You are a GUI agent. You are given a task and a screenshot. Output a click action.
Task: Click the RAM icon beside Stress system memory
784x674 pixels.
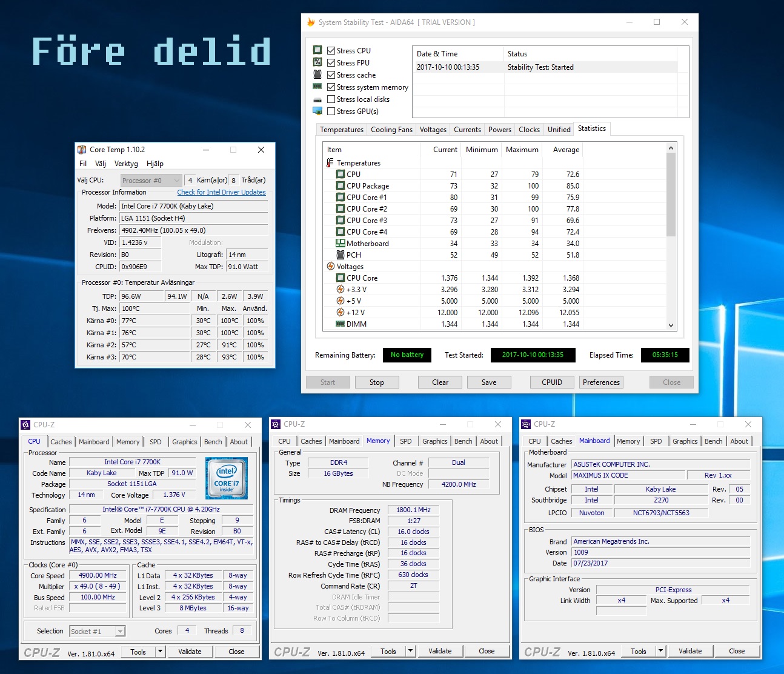(x=317, y=86)
